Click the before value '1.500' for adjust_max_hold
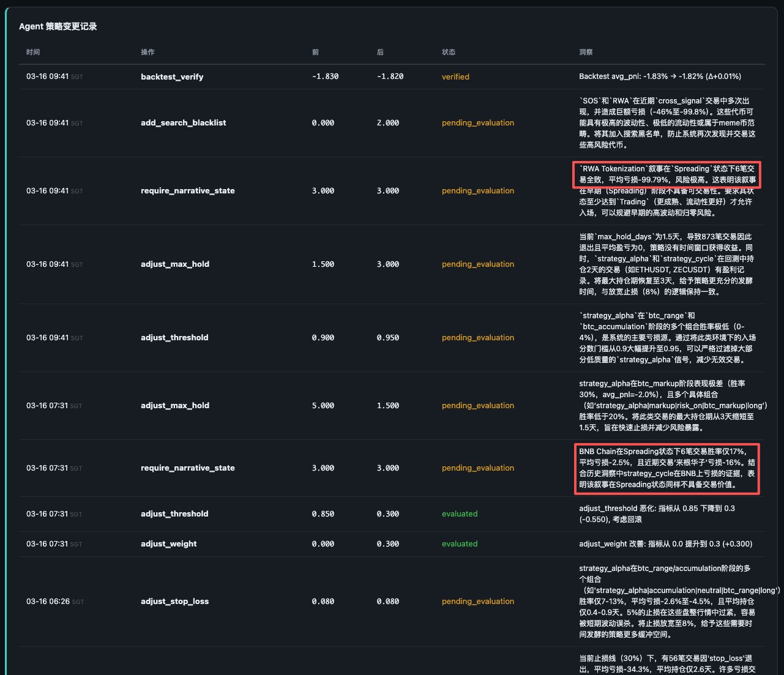This screenshot has height=675, width=784. (x=323, y=264)
